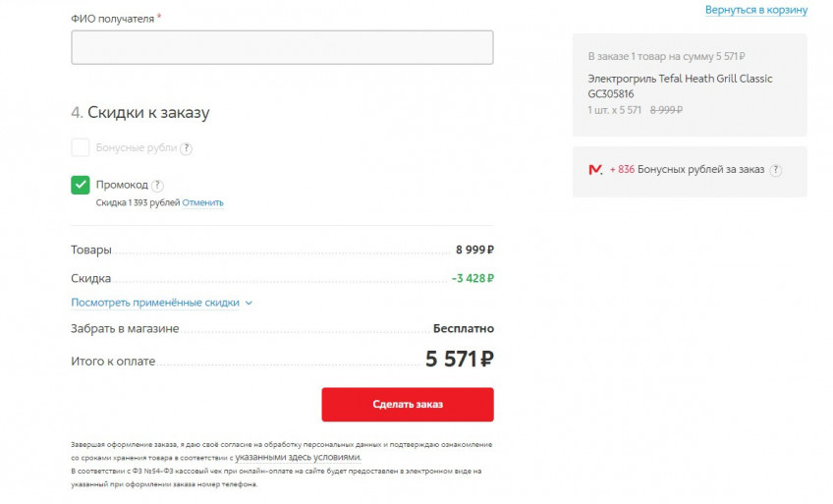Click the chevron after Посмотреть применённые скидки
Viewport: 833px width, 504px height.
click(x=249, y=303)
